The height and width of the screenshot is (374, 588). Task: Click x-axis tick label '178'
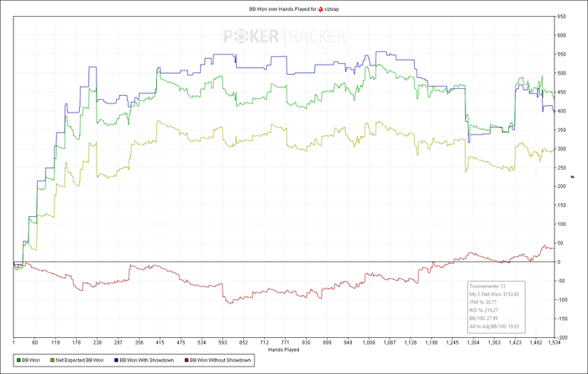(76, 343)
